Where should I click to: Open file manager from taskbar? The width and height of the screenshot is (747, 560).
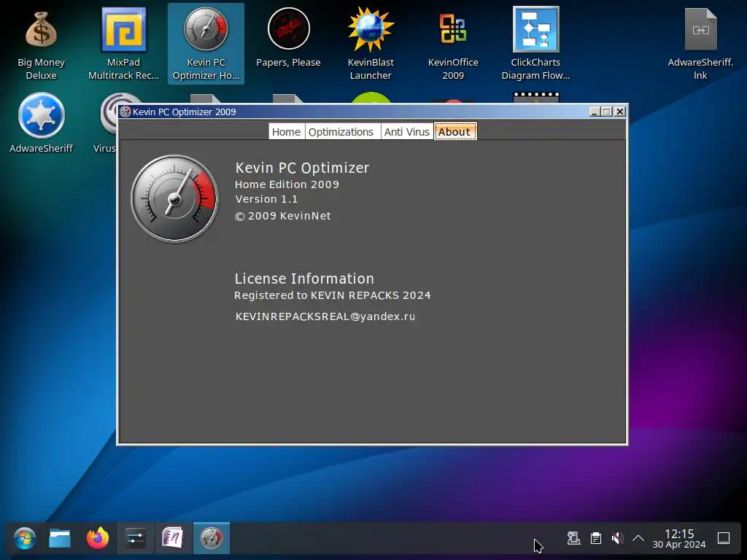coord(60,539)
